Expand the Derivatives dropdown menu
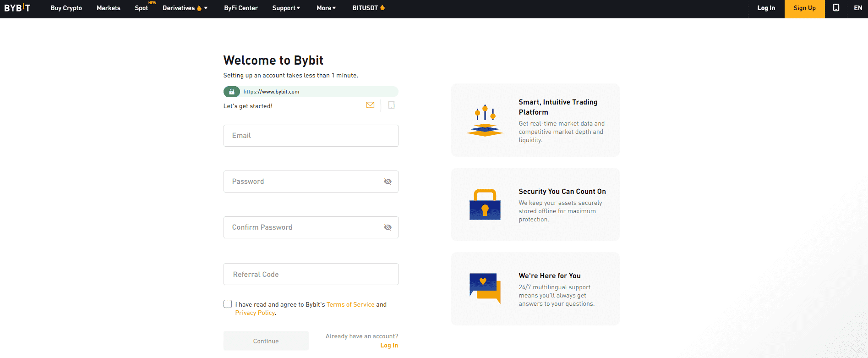The height and width of the screenshot is (358, 868). 185,8
